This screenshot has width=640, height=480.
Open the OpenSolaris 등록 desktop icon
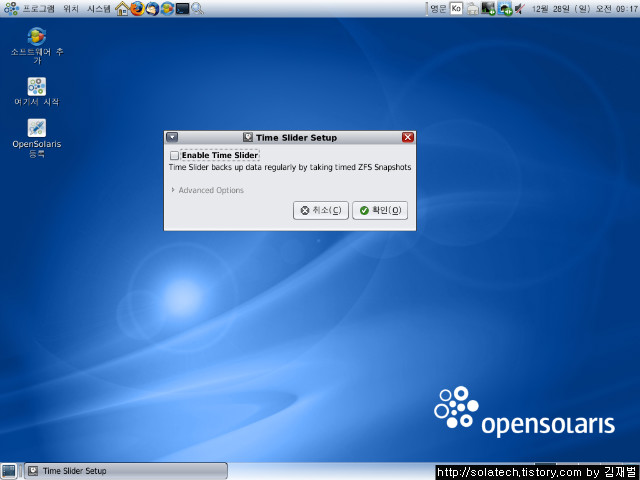(x=37, y=138)
